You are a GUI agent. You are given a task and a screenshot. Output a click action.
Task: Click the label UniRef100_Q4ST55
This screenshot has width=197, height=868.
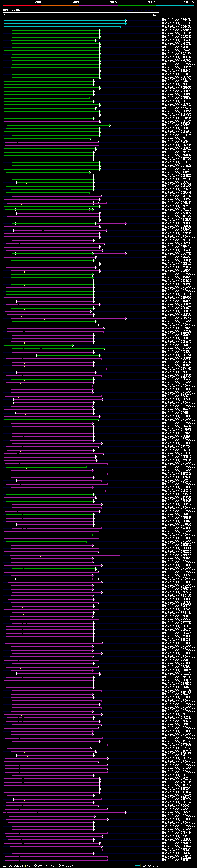click(x=177, y=741)
